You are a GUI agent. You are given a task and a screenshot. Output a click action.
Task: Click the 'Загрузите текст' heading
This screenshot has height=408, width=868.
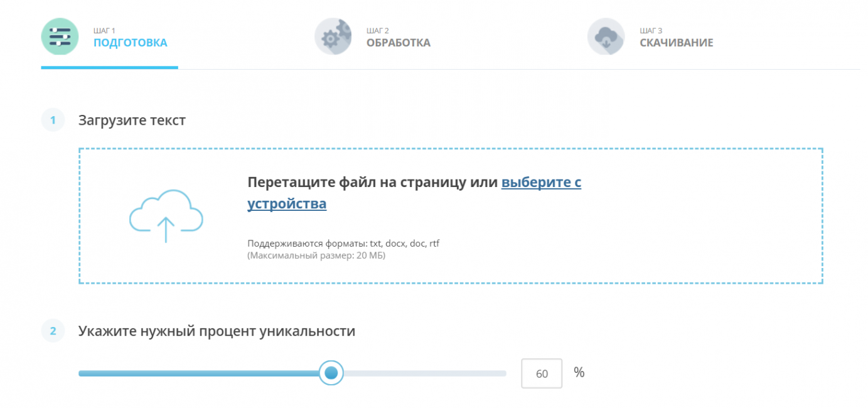click(132, 120)
